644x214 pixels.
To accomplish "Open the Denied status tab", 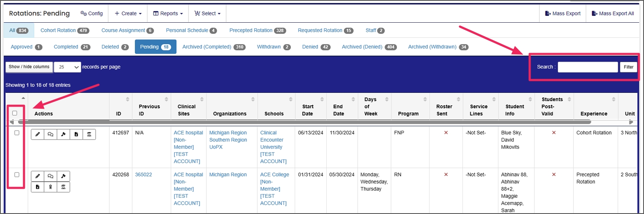I will [316, 47].
